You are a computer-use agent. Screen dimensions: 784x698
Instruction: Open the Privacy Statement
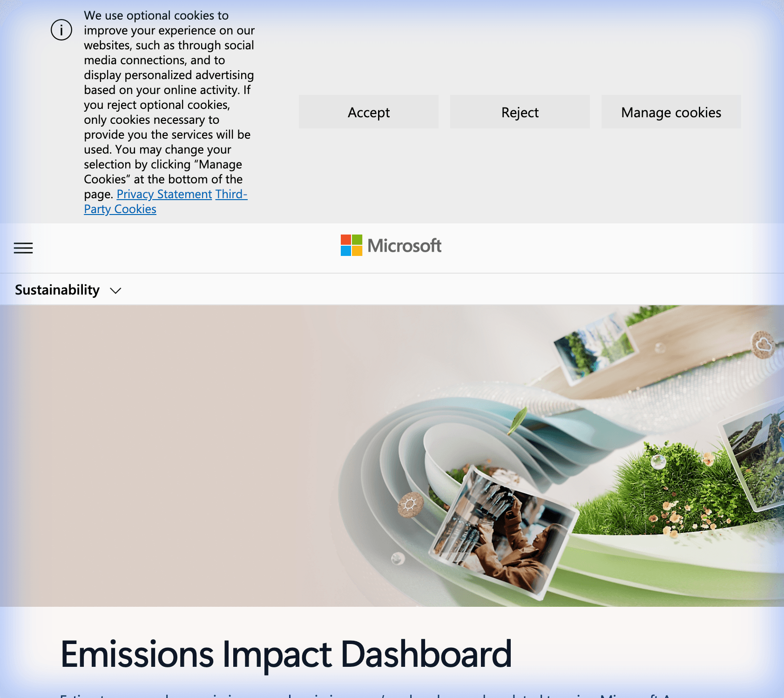pyautogui.click(x=165, y=194)
